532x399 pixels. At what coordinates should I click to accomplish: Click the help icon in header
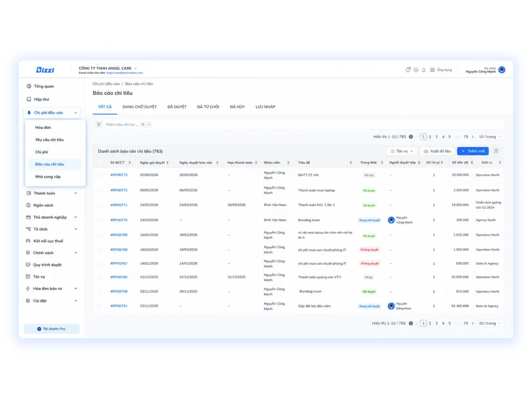pos(408,70)
